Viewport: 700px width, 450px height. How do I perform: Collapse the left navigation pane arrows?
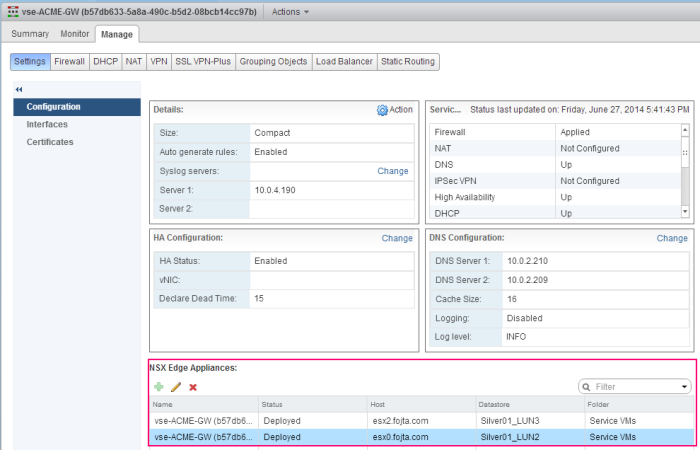[x=19, y=90]
